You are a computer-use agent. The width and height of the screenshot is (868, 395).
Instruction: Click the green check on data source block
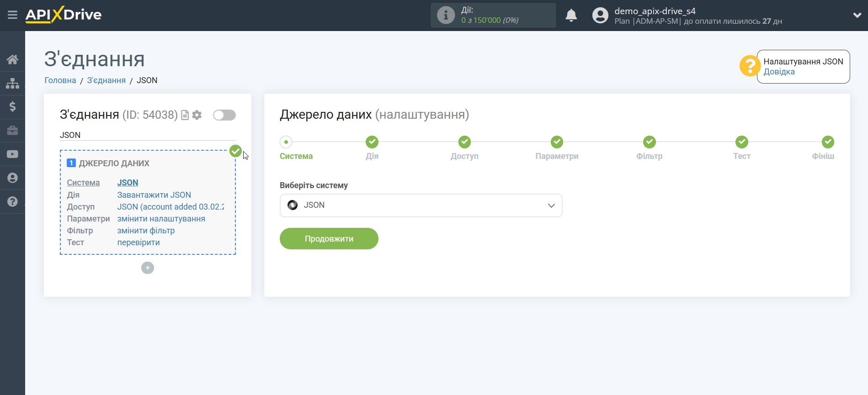pos(235,151)
